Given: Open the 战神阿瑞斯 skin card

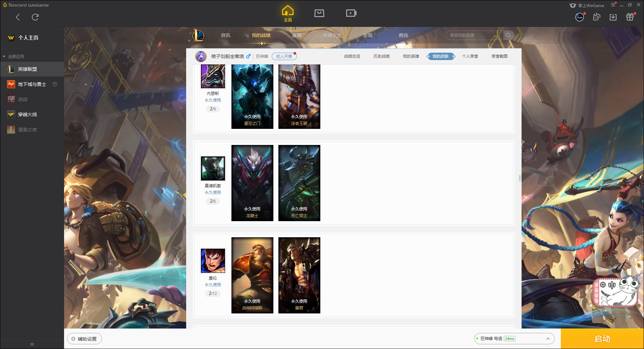Looking at the screenshot, I should click(x=252, y=276).
